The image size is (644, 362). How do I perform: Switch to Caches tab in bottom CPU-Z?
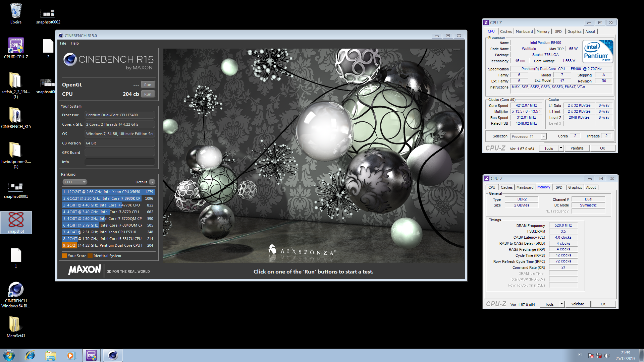[506, 187]
